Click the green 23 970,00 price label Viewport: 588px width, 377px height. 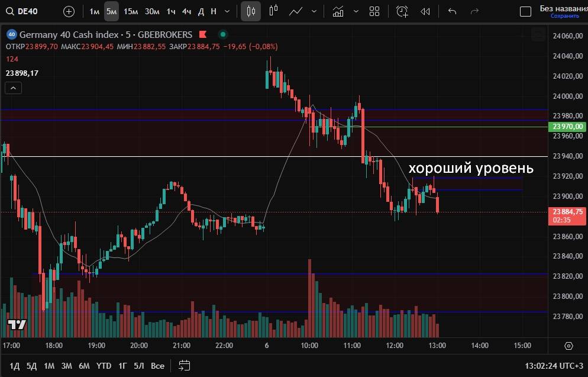(568, 127)
